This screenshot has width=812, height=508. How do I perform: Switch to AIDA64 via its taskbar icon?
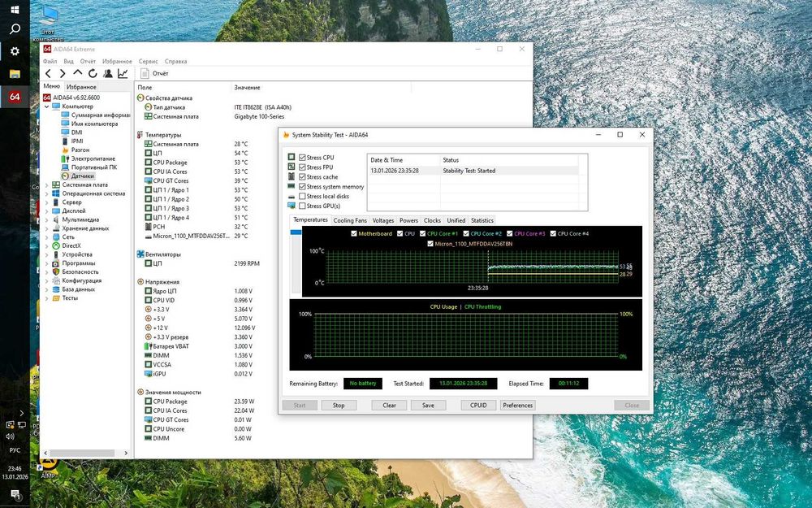point(15,97)
